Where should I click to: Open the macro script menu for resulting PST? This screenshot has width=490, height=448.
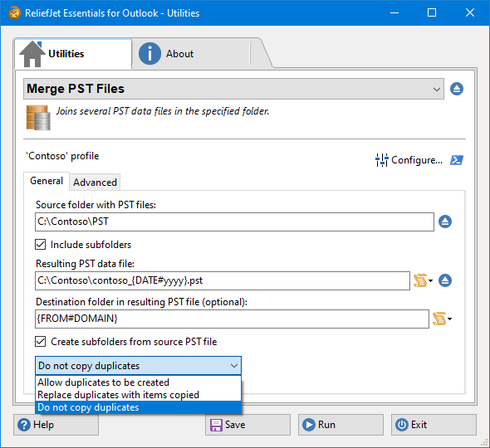(423, 280)
